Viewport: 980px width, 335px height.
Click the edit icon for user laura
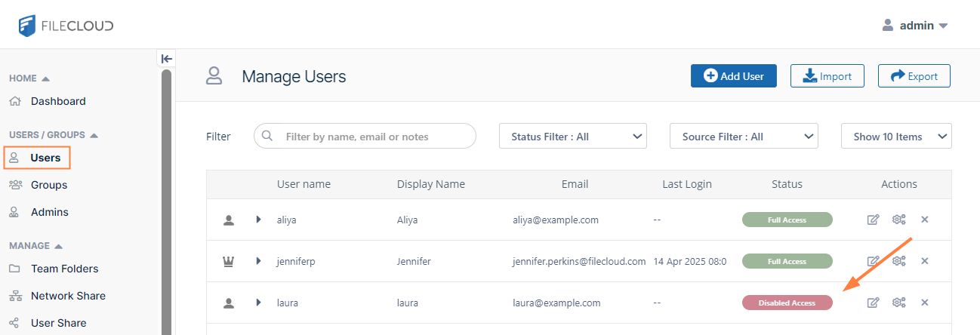click(x=873, y=303)
